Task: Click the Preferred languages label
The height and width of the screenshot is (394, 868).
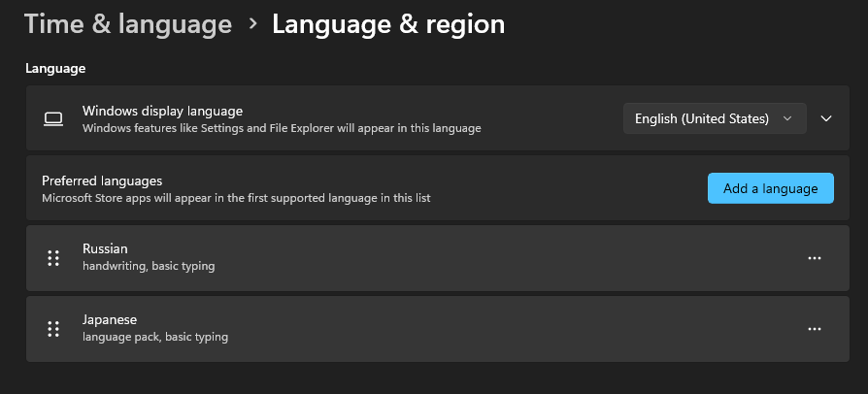Action: click(x=102, y=181)
